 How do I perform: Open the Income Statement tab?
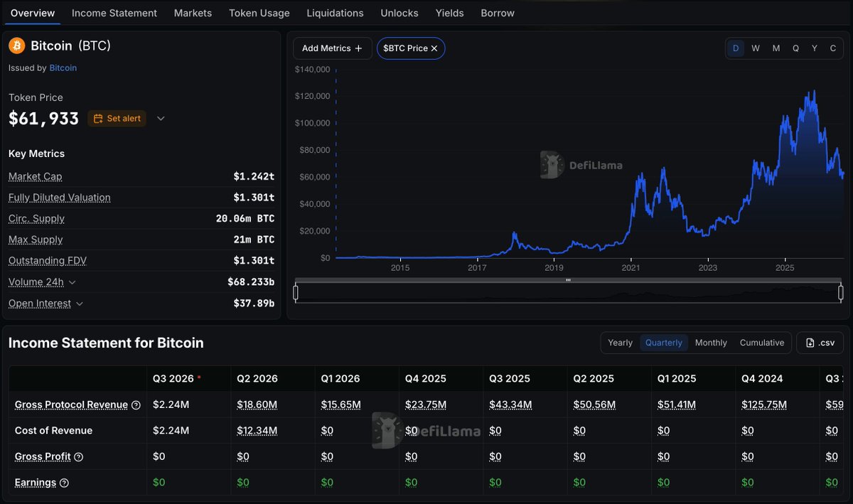pos(114,13)
